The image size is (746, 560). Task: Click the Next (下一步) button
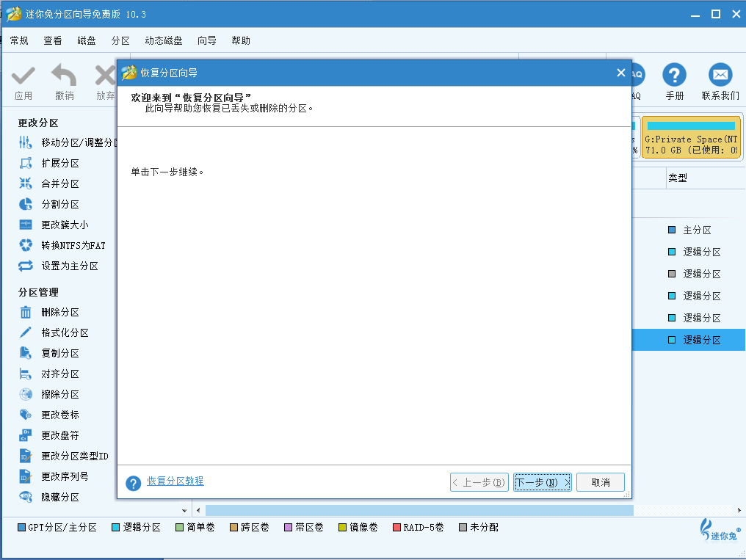[543, 482]
